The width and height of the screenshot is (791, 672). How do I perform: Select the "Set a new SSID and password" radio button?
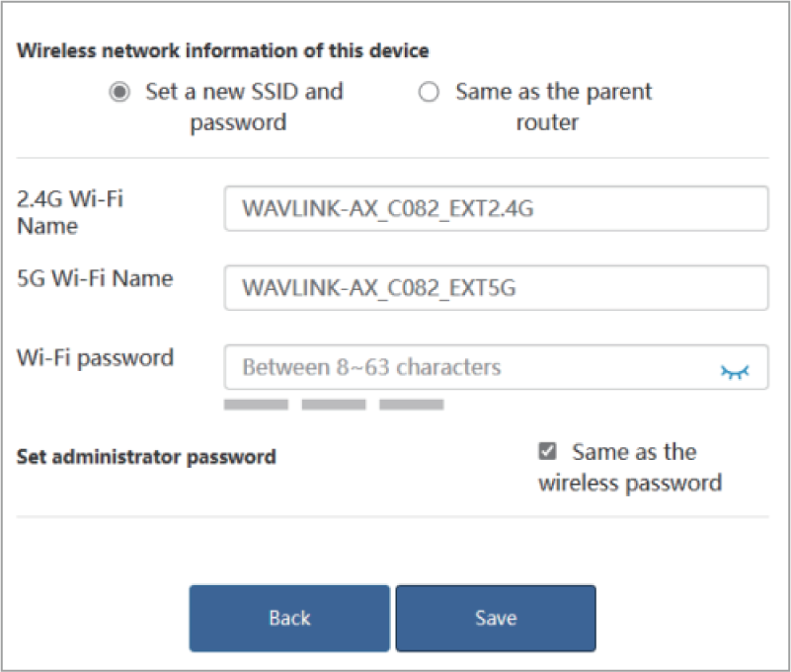(x=119, y=93)
